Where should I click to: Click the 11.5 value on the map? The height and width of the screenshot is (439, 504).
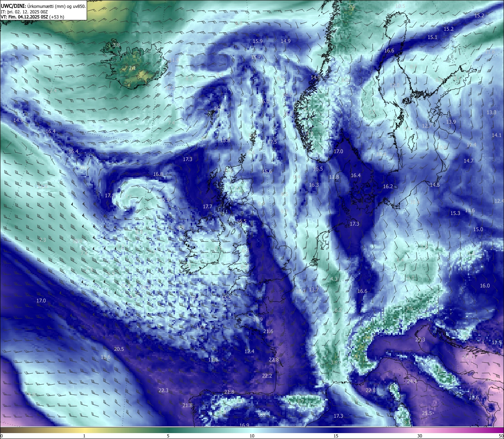coord(213,359)
